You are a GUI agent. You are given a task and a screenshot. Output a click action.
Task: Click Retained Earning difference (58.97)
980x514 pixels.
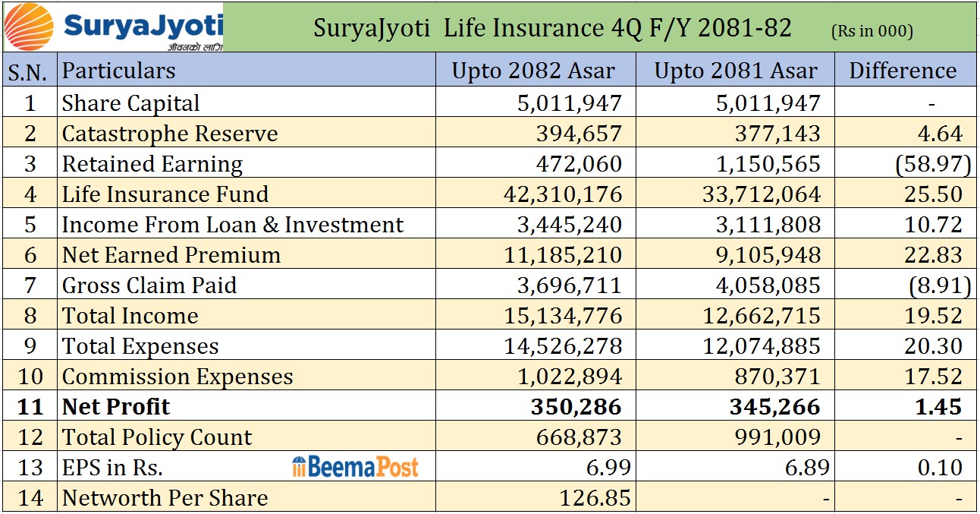(933, 163)
